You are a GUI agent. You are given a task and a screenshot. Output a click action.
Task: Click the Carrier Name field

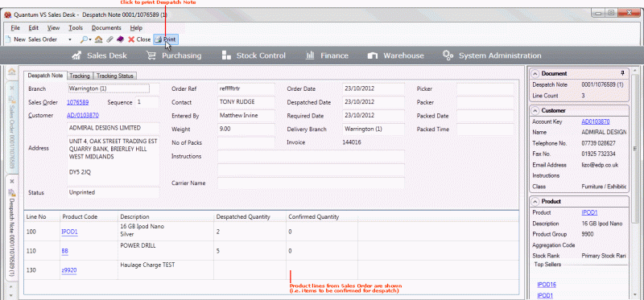(311, 183)
